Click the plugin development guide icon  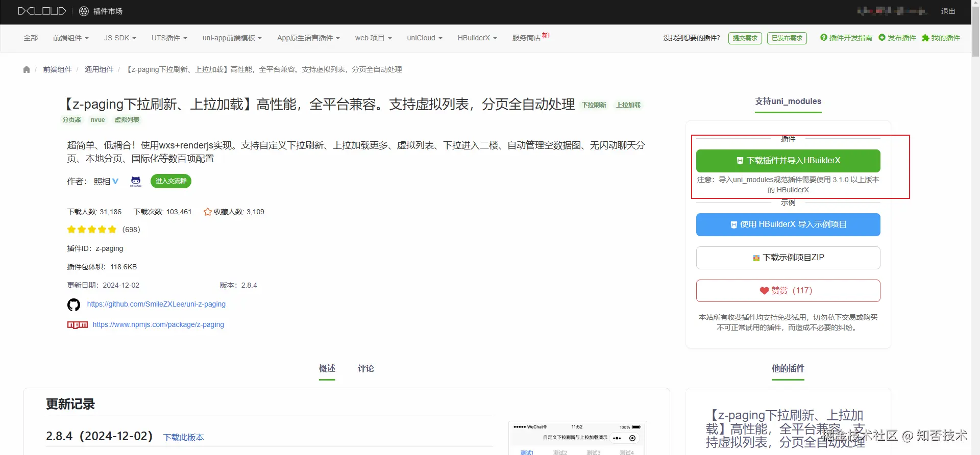823,37
